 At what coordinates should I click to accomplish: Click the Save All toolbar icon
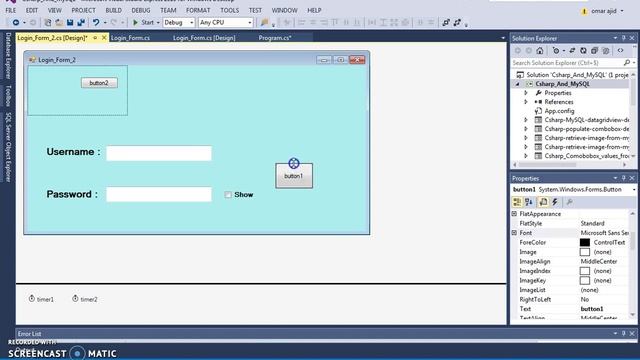81,22
